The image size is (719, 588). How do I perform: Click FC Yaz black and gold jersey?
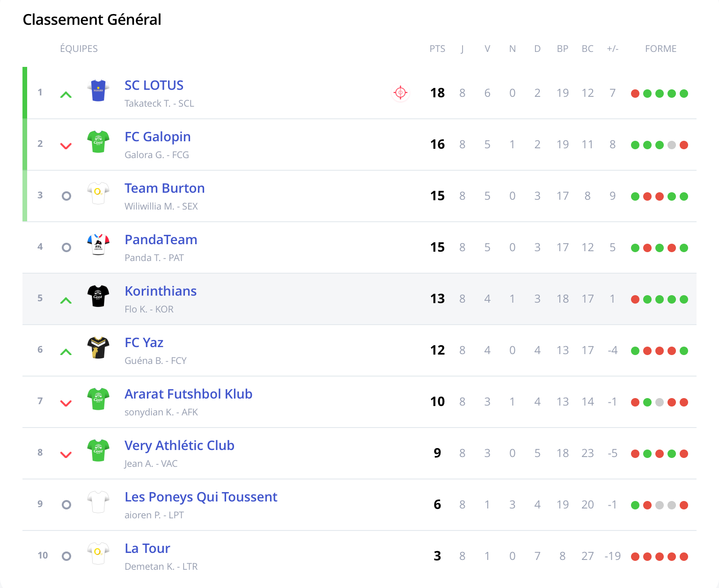point(98,348)
